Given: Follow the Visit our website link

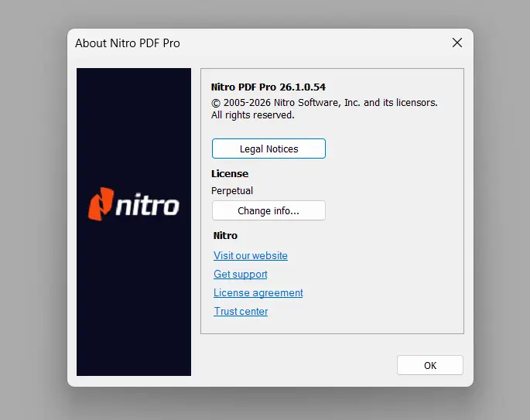Looking at the screenshot, I should [x=251, y=255].
